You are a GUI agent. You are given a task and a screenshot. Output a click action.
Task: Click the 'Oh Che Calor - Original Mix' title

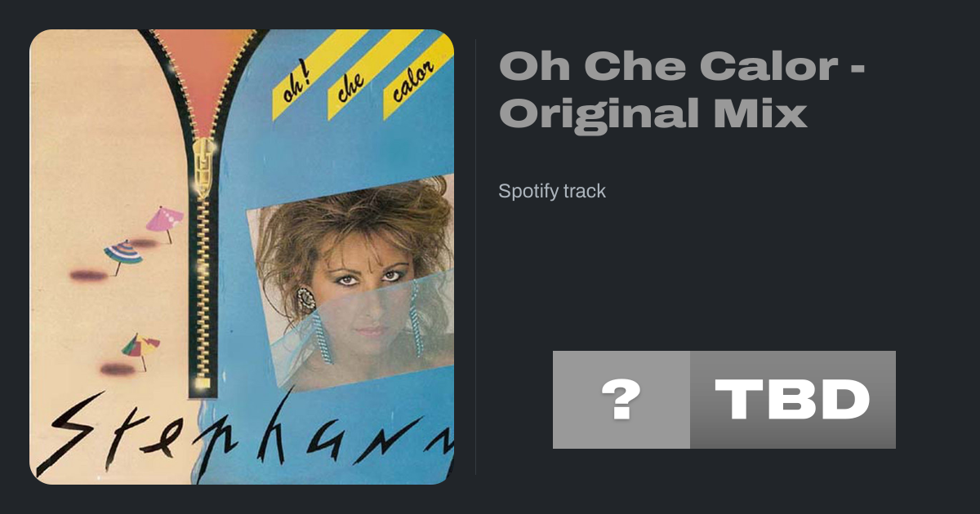click(682, 89)
